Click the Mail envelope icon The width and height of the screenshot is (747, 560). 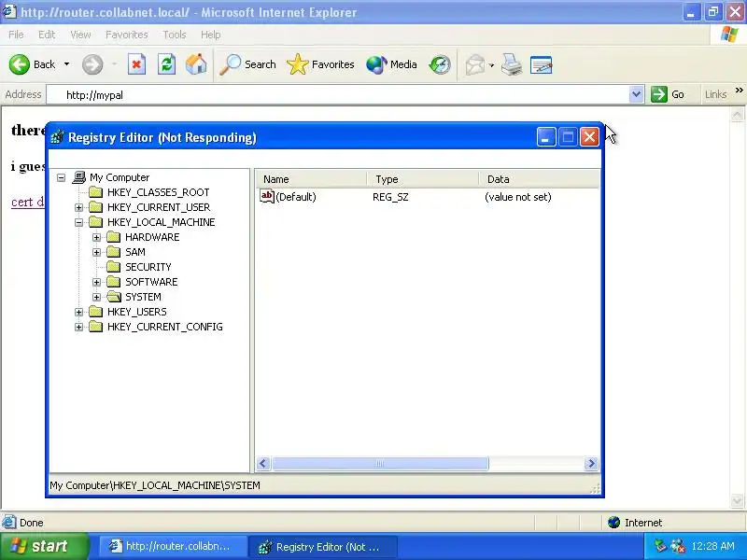tap(475, 64)
